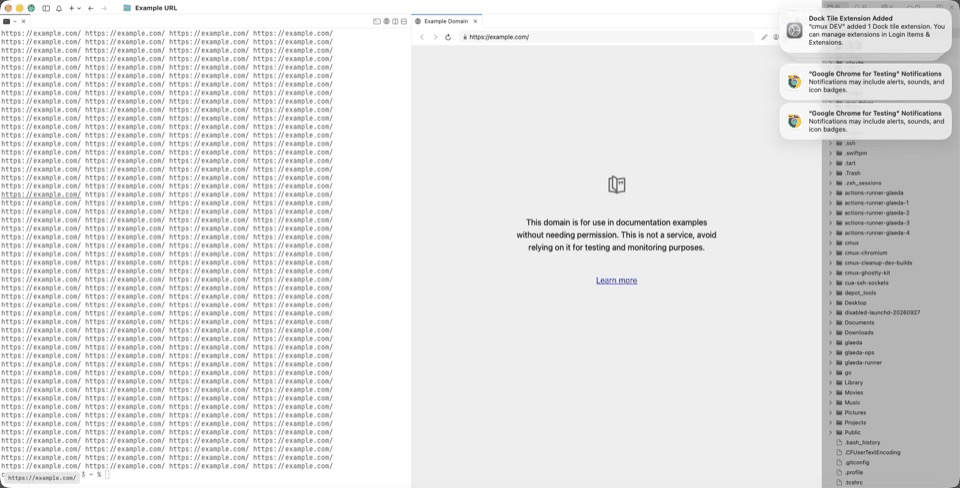The height and width of the screenshot is (488, 960).
Task: Click browser back chevron
Action: pos(422,37)
